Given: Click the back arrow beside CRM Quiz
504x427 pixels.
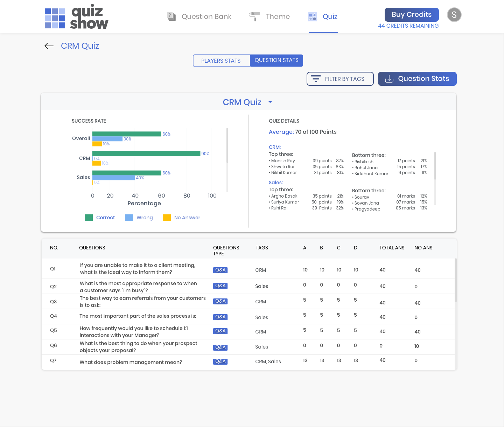Looking at the screenshot, I should click(x=49, y=46).
